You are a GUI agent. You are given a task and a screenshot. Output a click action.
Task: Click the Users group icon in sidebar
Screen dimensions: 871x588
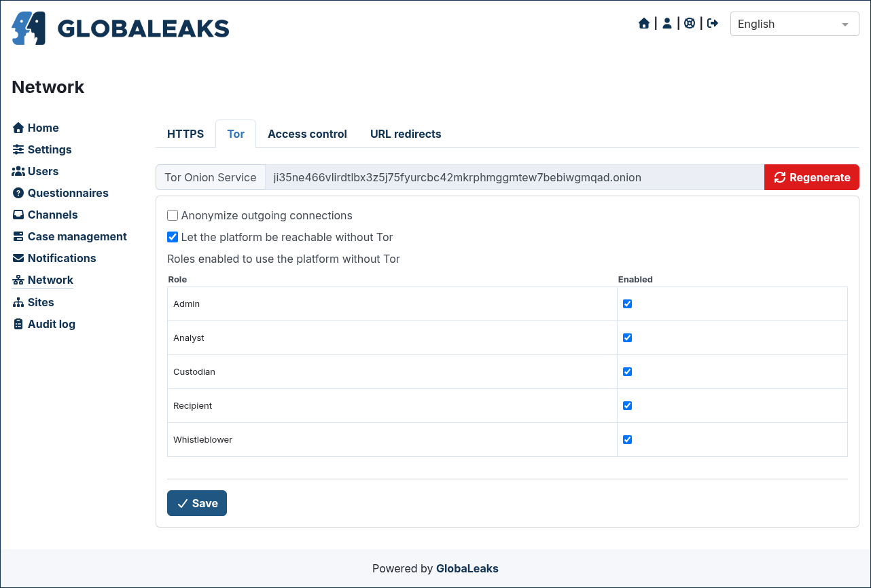click(x=18, y=171)
